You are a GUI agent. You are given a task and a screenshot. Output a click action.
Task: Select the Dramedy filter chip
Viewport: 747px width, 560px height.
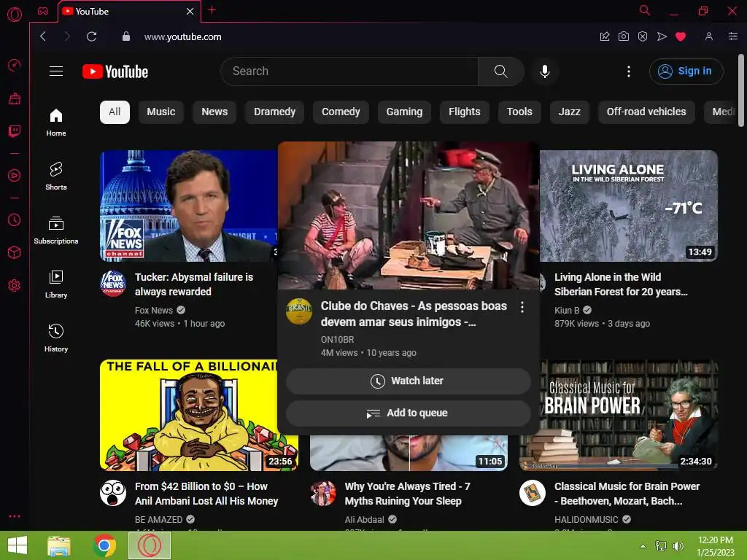tap(274, 112)
